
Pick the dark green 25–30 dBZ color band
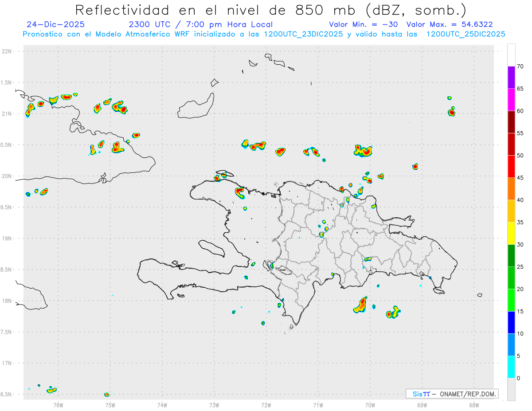[511, 256]
